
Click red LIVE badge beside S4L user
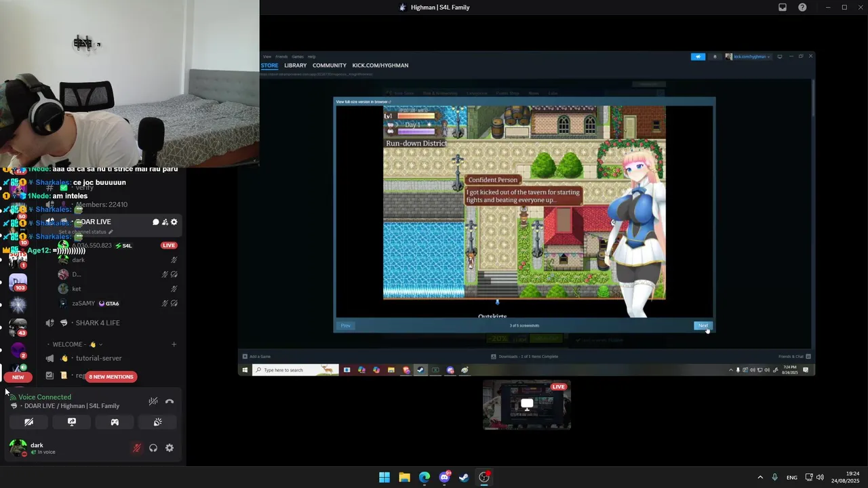[x=169, y=245]
